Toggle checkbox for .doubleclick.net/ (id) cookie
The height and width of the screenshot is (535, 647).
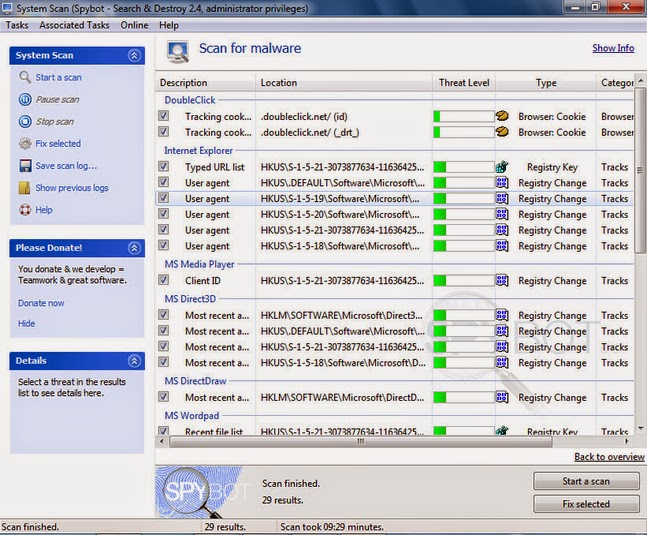click(163, 116)
